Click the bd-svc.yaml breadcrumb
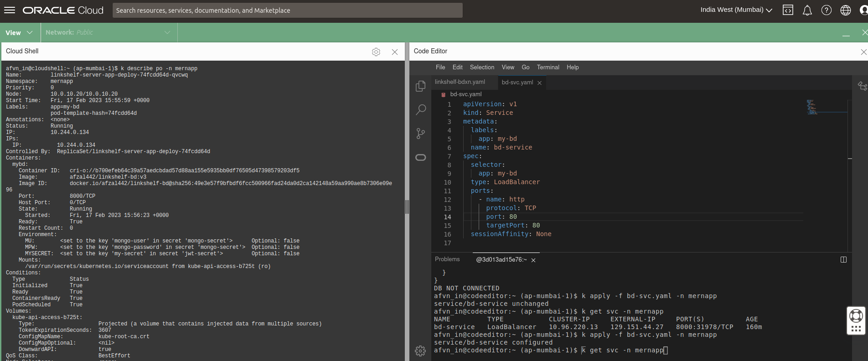The width and height of the screenshot is (868, 361). (x=465, y=94)
